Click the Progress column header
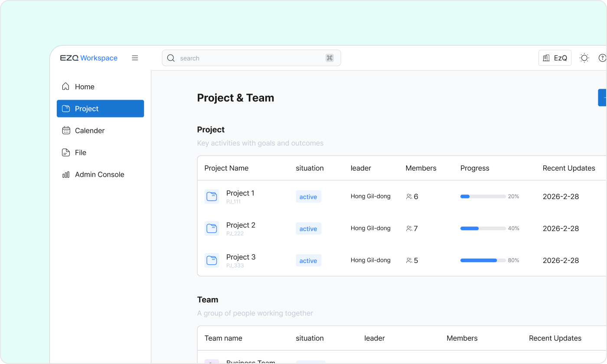Image resolution: width=607 pixels, height=364 pixels. (x=475, y=168)
